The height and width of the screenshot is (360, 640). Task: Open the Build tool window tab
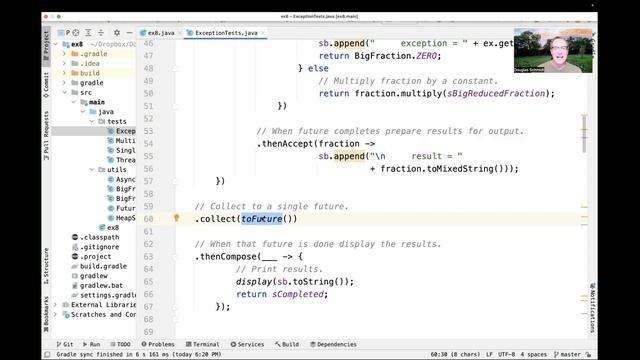(287, 344)
